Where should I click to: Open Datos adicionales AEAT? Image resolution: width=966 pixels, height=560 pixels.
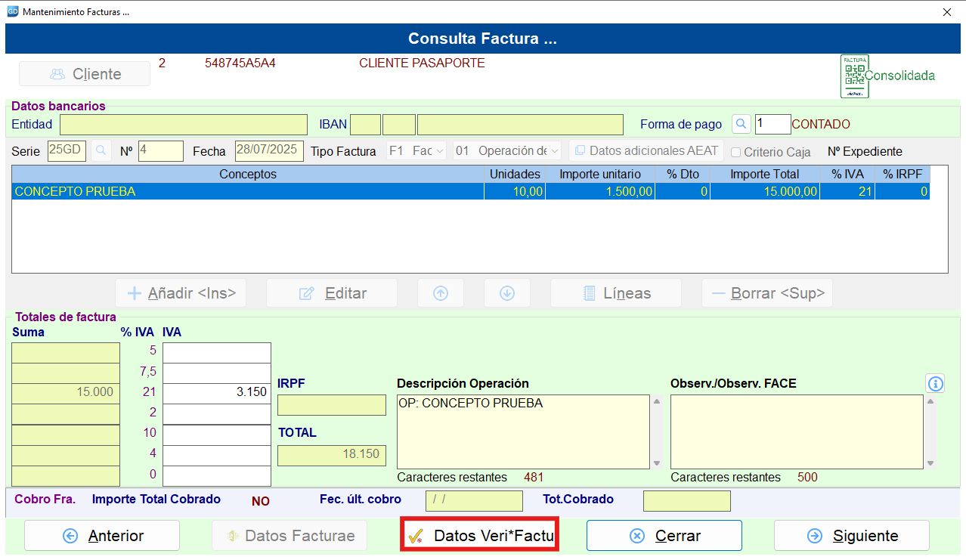646,150
